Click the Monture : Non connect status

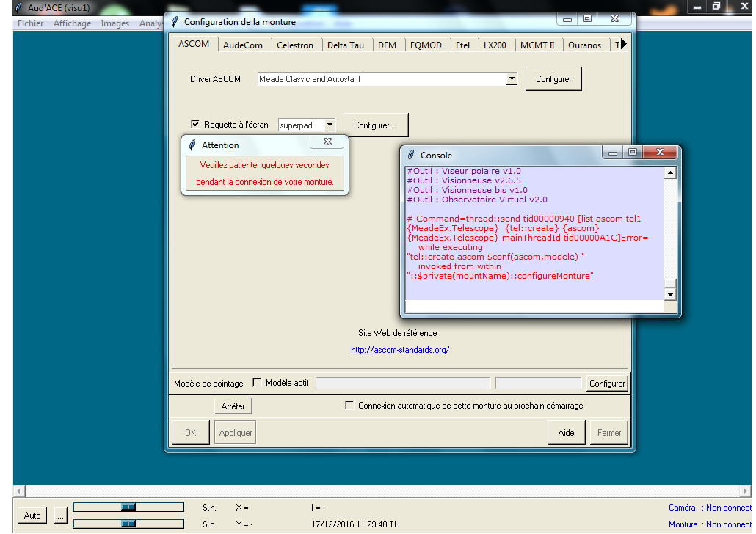710,524
